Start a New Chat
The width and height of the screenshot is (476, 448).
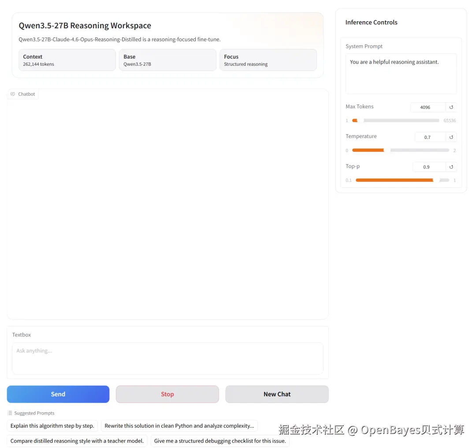276,394
